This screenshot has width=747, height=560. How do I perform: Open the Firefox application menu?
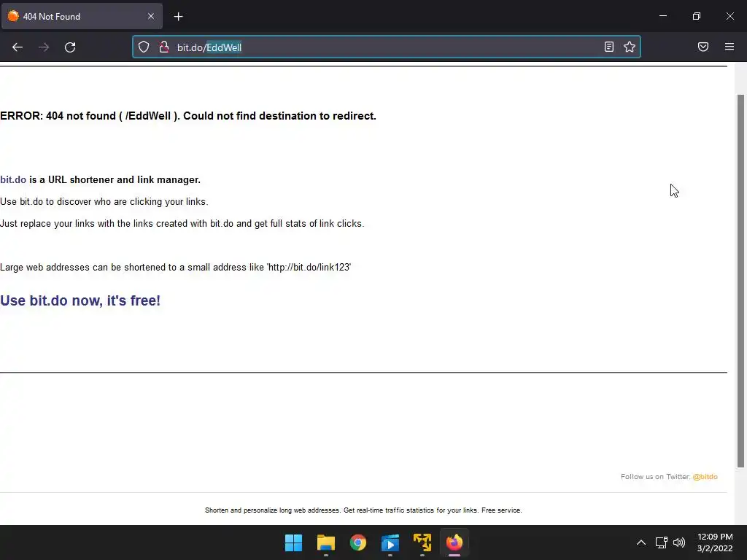[x=729, y=47]
